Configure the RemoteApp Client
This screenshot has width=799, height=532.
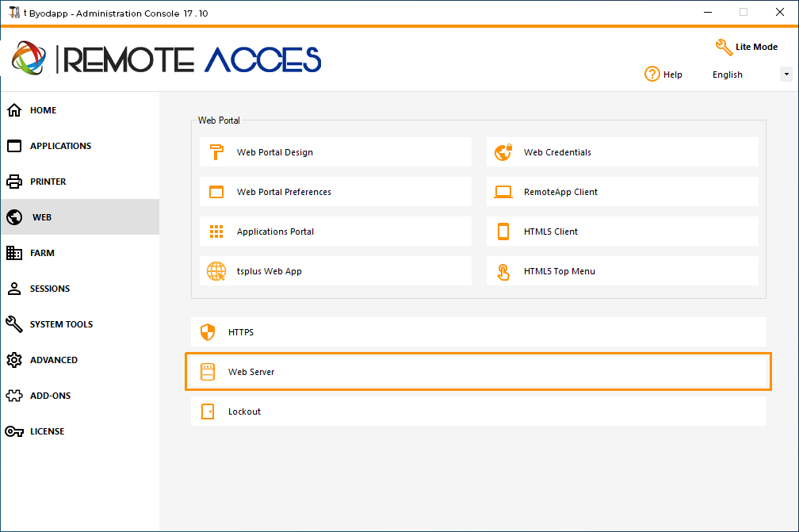622,192
